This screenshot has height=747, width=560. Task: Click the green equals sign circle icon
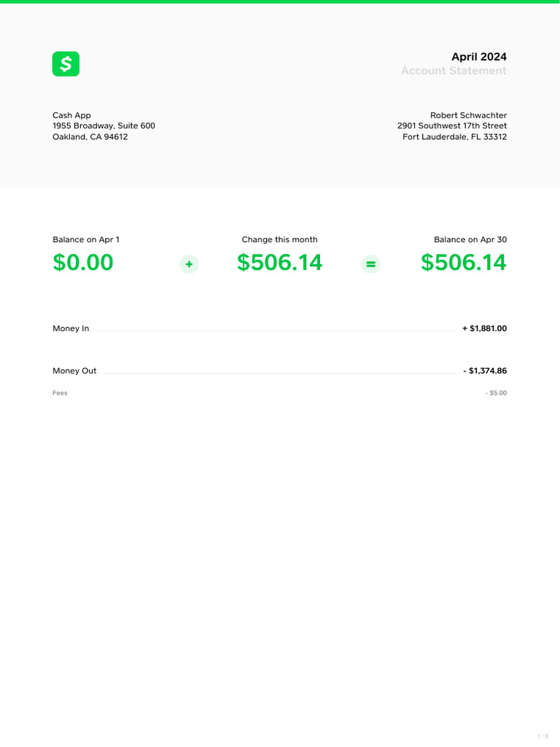[371, 265]
